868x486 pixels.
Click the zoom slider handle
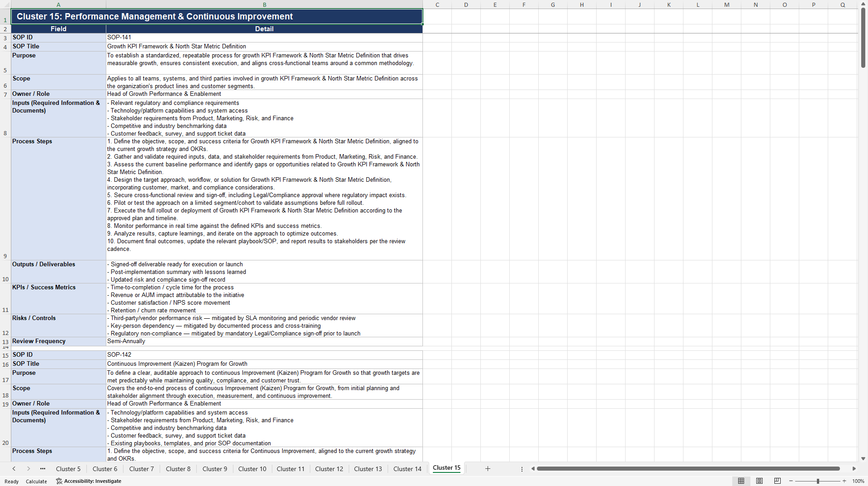[818, 481]
